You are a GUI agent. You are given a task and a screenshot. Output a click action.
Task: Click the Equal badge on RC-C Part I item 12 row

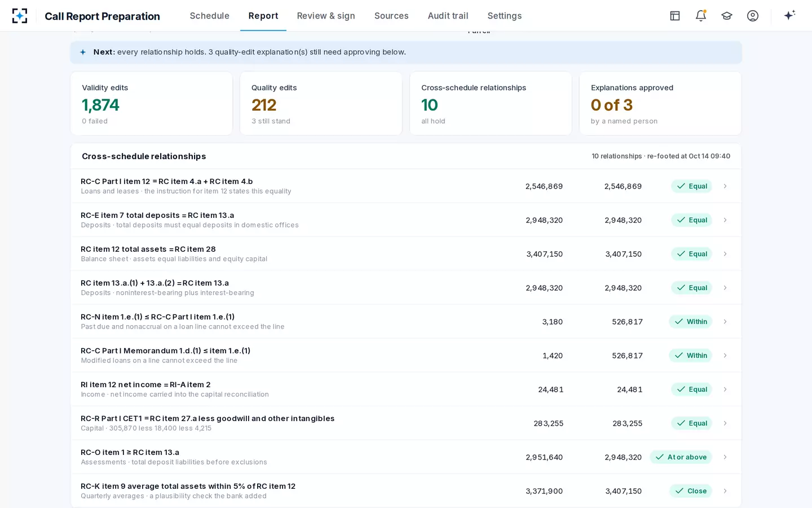click(x=692, y=186)
